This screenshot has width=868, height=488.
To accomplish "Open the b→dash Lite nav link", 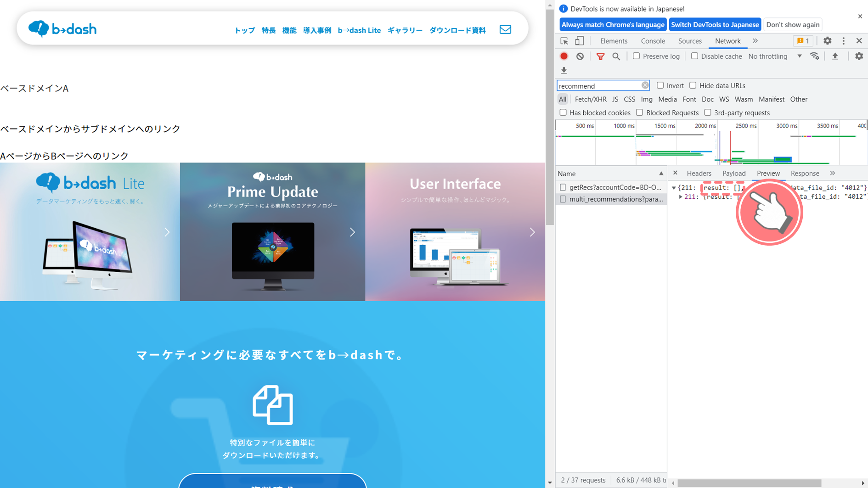I will point(359,30).
